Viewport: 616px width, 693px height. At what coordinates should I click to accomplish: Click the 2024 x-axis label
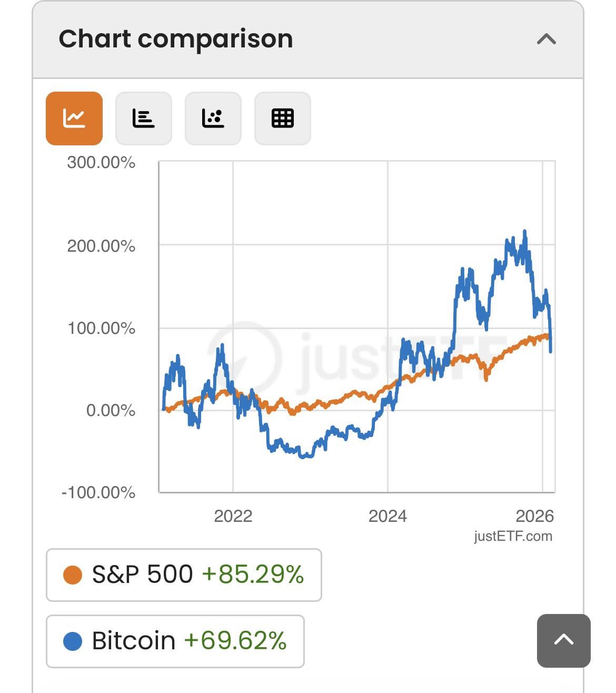pos(388,516)
